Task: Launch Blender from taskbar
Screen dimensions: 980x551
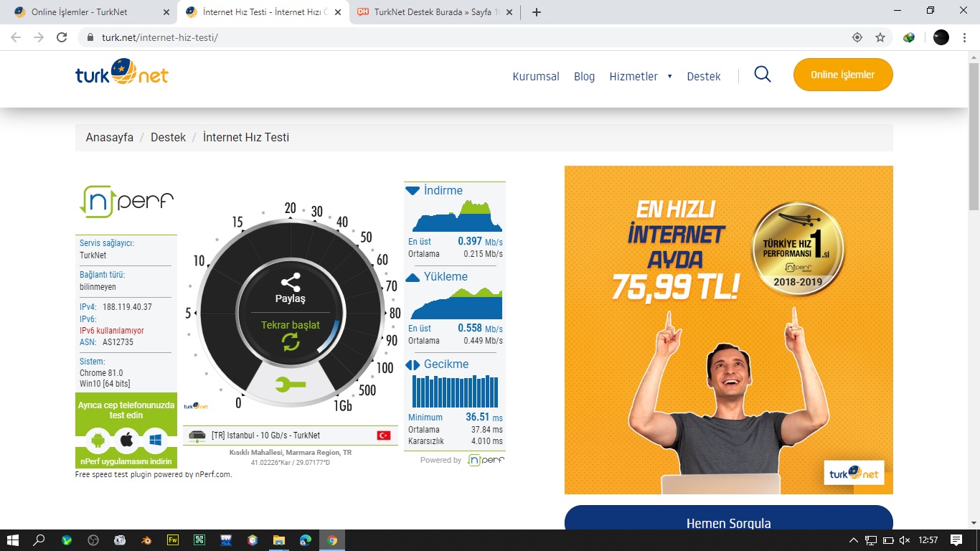Action: point(146,540)
